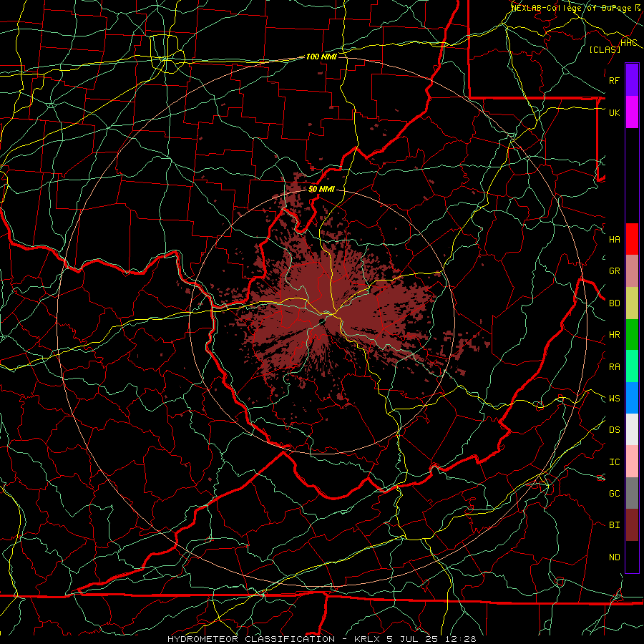Click the 'GC' legend label
644x644 pixels.
point(615,494)
